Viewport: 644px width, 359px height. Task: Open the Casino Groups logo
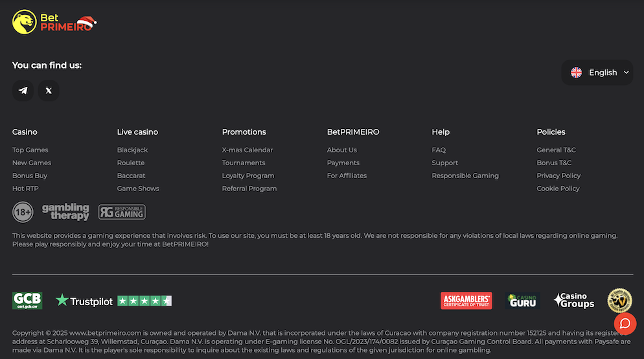[x=573, y=301]
